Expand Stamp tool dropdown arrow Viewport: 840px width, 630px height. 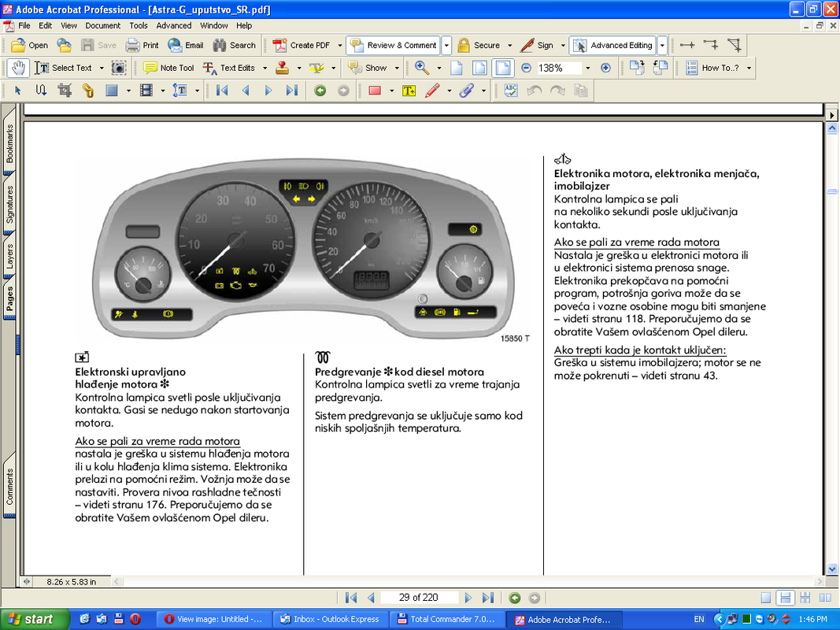(299, 68)
